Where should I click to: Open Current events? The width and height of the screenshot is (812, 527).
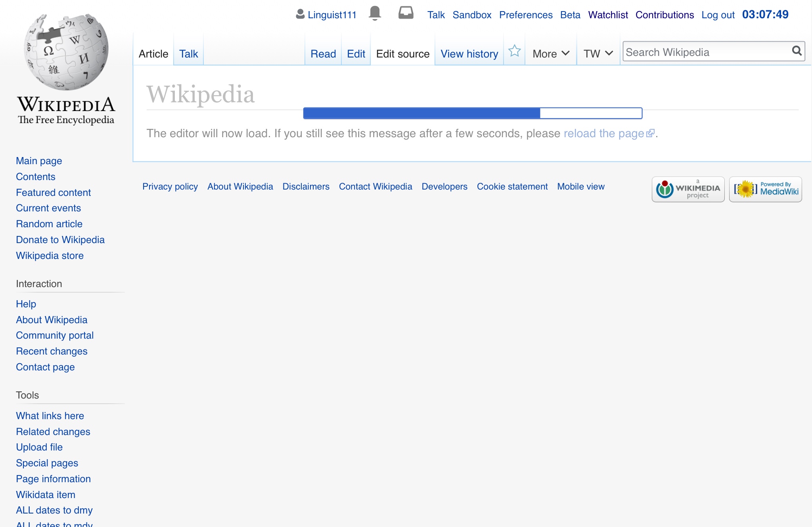[x=48, y=208]
